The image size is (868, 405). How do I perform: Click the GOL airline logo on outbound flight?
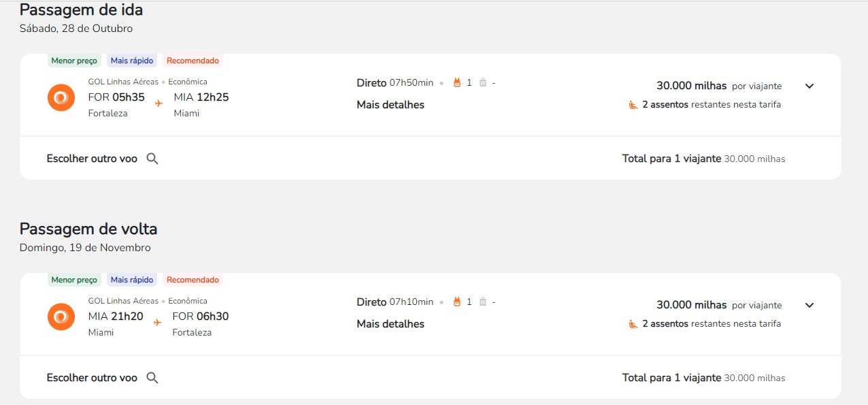pos(61,97)
